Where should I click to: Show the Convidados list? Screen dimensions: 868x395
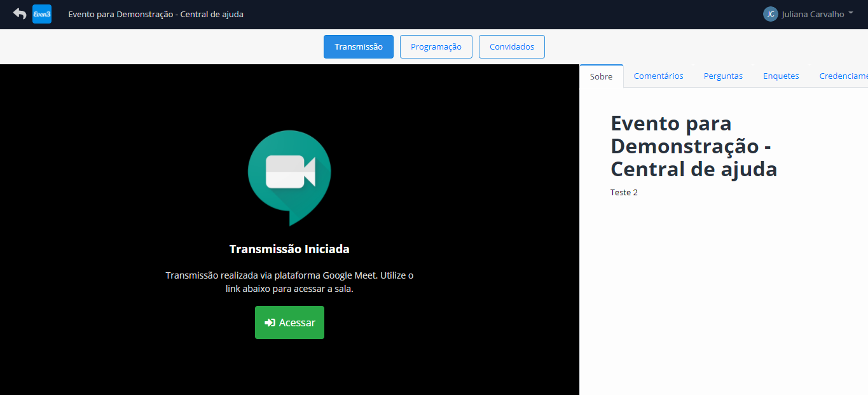pos(512,46)
